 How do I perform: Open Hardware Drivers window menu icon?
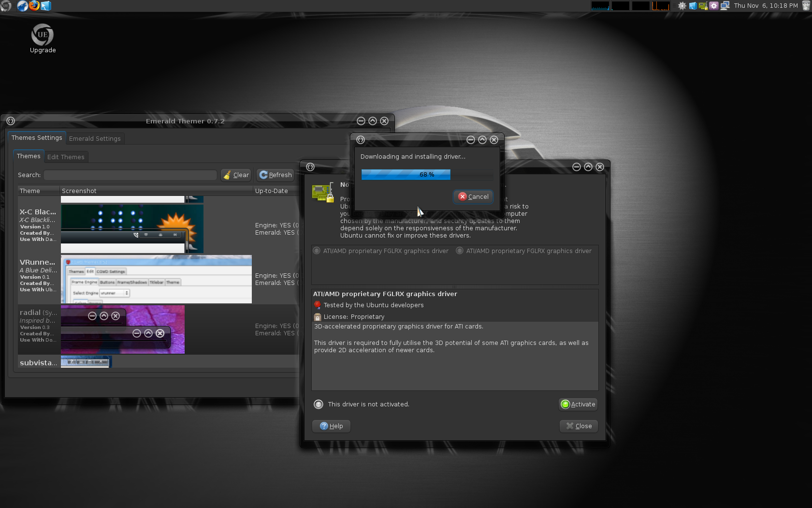pyautogui.click(x=310, y=167)
